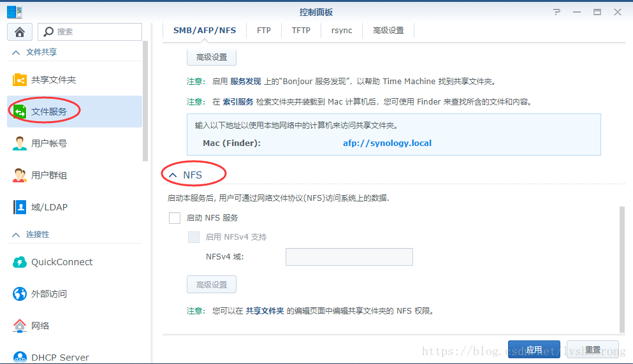Click the Reset (重置) button
633x364 pixels.
click(593, 349)
